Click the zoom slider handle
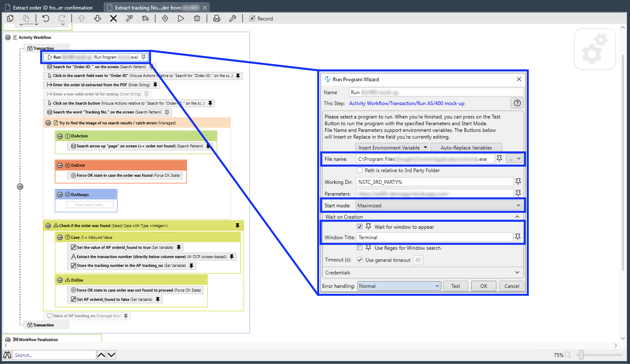Screen dimensions: 630x364 pyautogui.click(x=581, y=355)
